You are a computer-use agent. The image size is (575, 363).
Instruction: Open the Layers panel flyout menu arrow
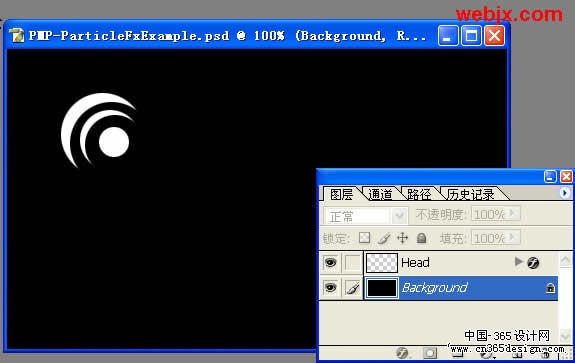pos(565,192)
